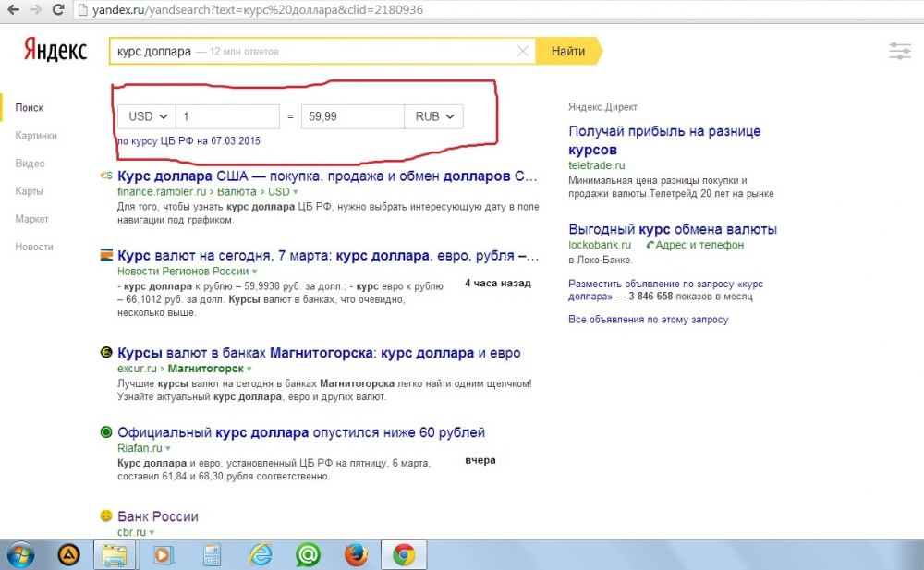Click the Riafan.ru green URL
This screenshot has height=570, width=924.
pyautogui.click(x=140, y=448)
